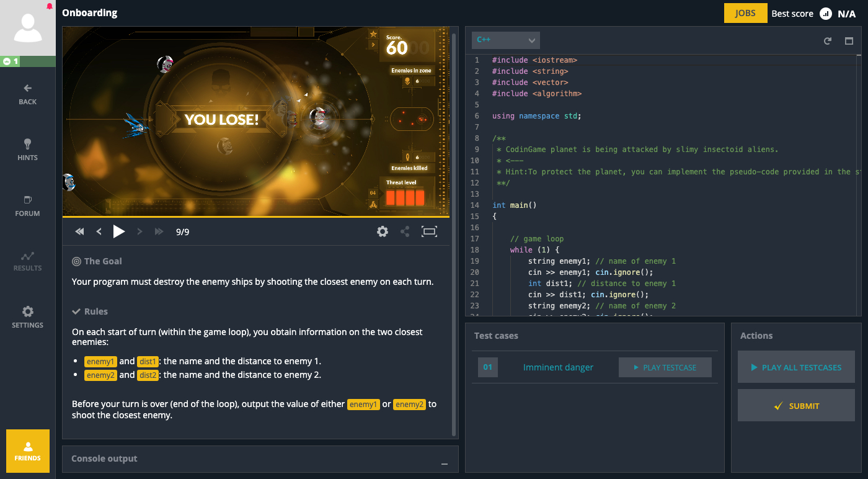
Task: Open the game viewer settings gear
Action: click(x=383, y=231)
